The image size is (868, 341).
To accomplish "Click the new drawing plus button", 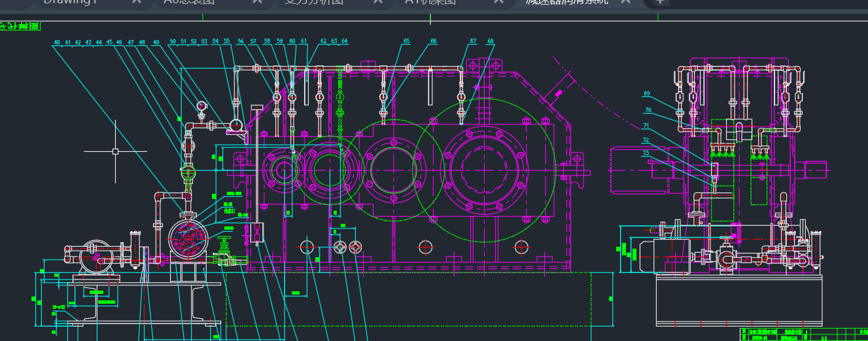I will coord(659,2).
